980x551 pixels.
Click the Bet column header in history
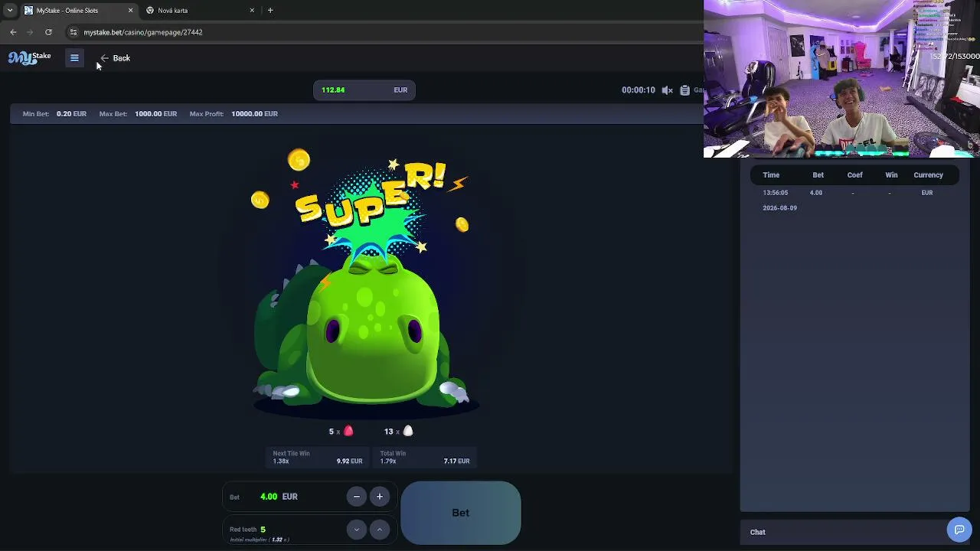coord(818,175)
